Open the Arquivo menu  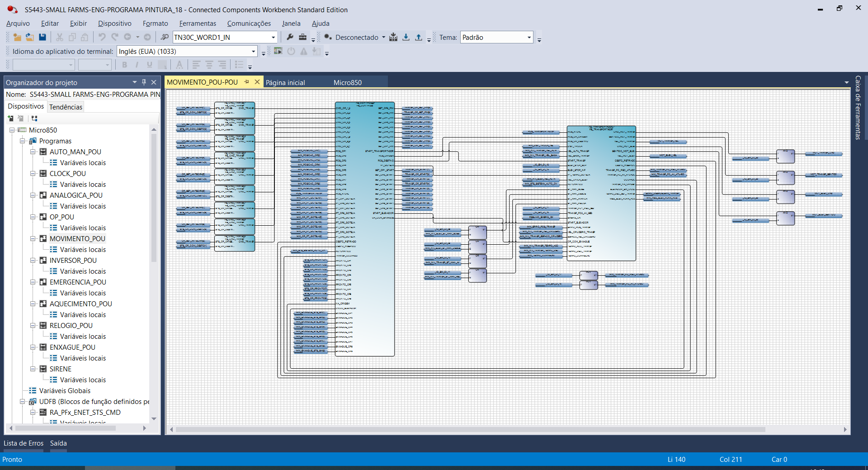click(x=18, y=24)
